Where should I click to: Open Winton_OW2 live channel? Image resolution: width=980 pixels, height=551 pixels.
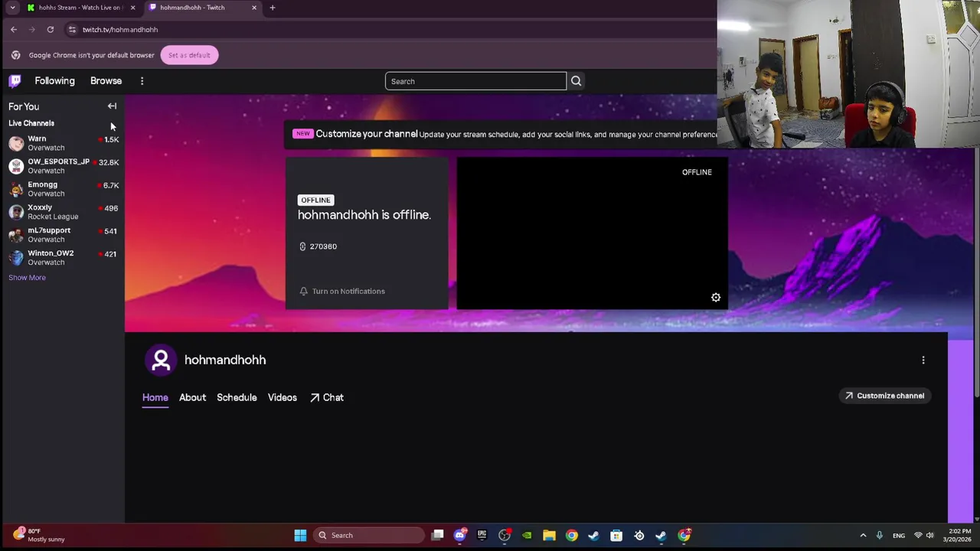[x=62, y=258]
